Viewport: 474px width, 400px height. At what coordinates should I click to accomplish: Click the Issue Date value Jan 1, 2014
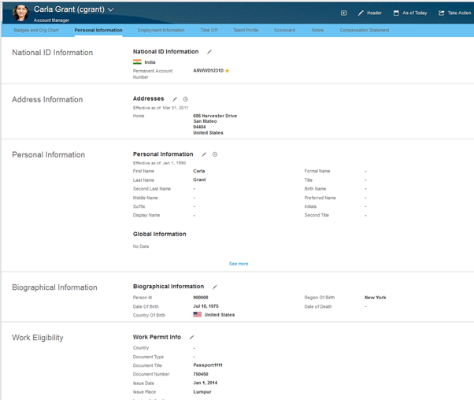click(205, 383)
